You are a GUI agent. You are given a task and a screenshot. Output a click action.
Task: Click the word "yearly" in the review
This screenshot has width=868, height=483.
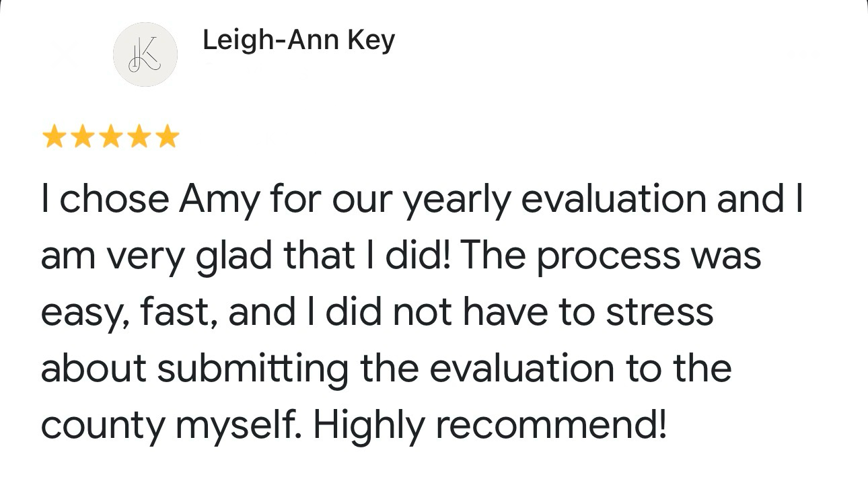click(x=456, y=201)
